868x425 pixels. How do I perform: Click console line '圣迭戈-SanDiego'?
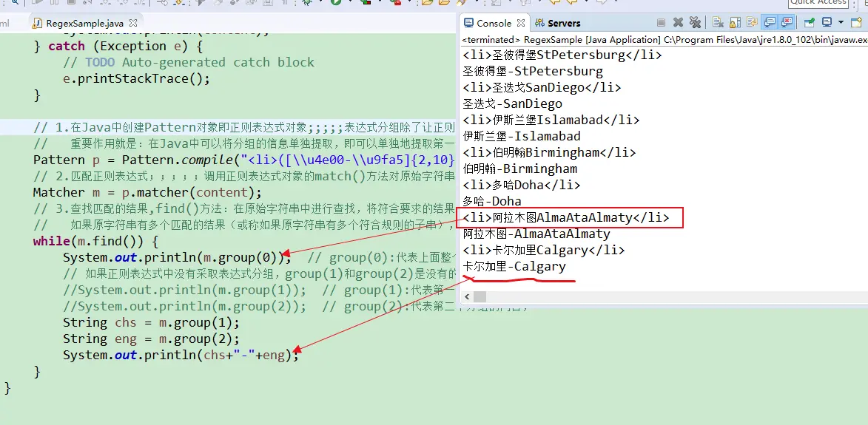click(x=513, y=104)
